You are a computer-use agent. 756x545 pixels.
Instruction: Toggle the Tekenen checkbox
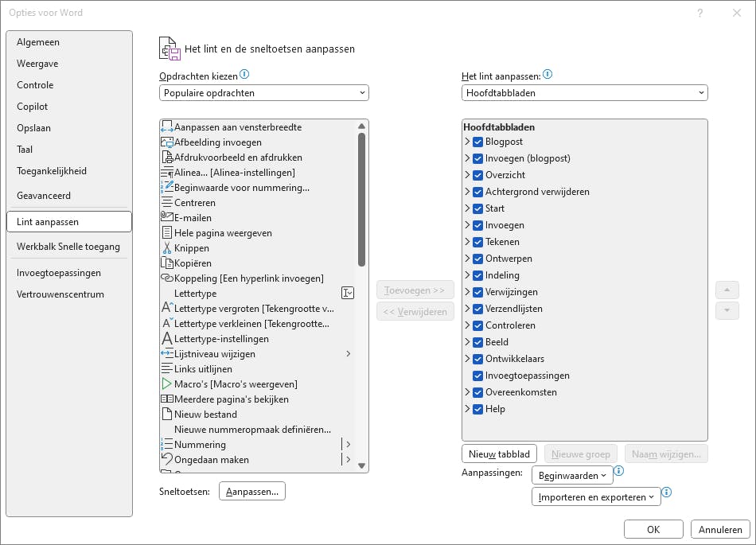pyautogui.click(x=477, y=242)
